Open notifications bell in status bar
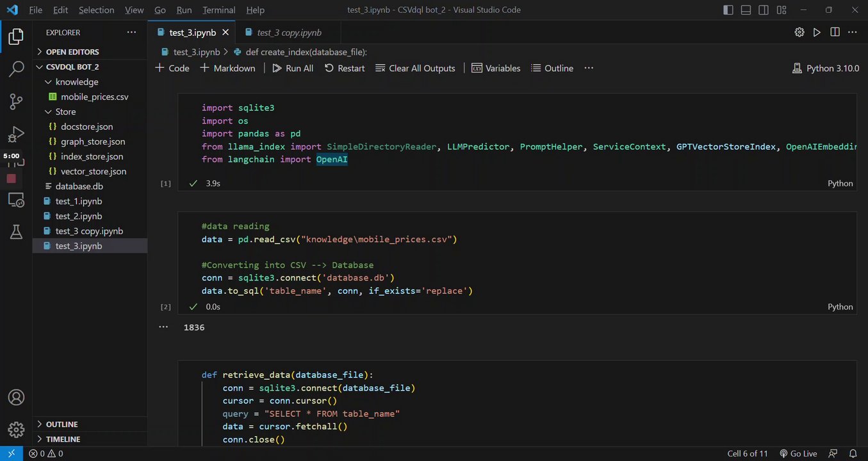Viewport: 868px width, 461px height. 852,453
